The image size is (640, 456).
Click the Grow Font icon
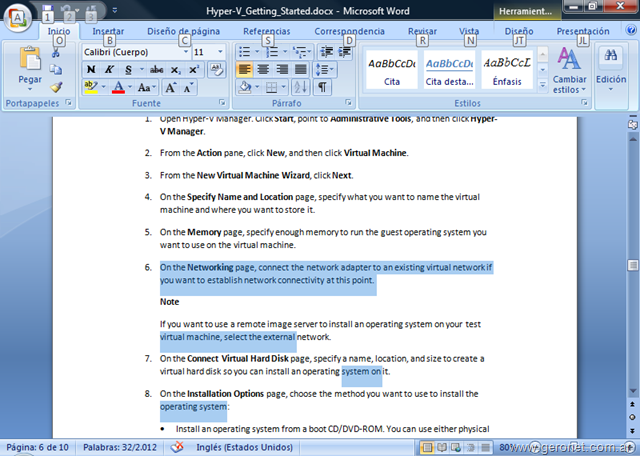pos(170,87)
